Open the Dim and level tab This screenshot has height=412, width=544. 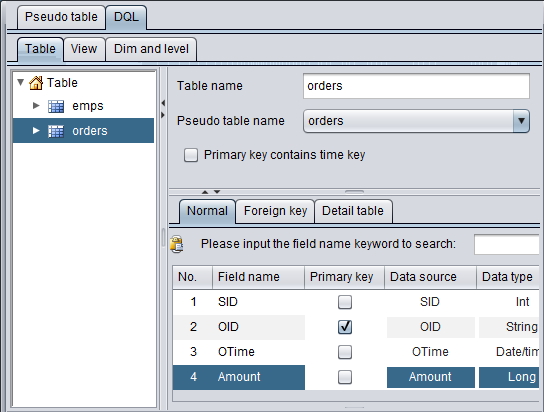click(x=151, y=49)
